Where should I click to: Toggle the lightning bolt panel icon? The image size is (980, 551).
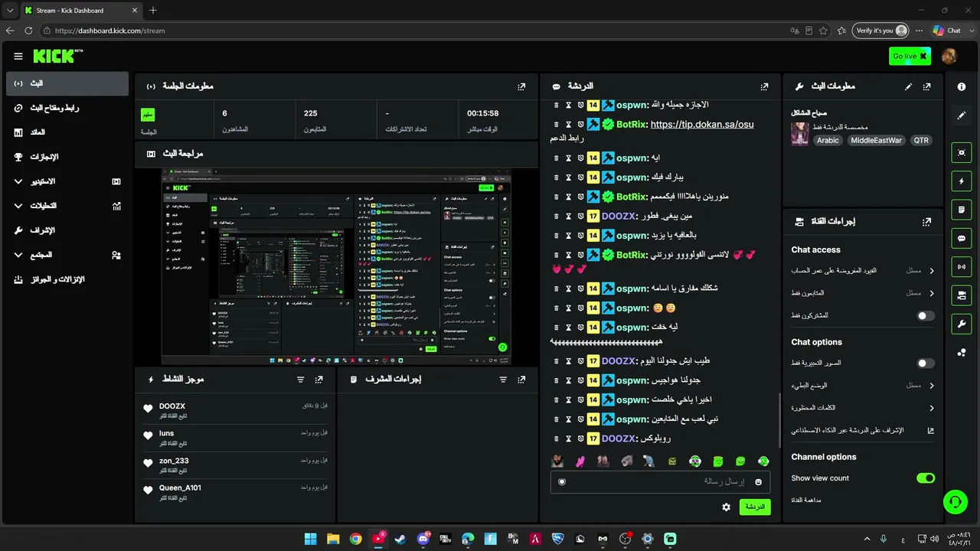962,181
